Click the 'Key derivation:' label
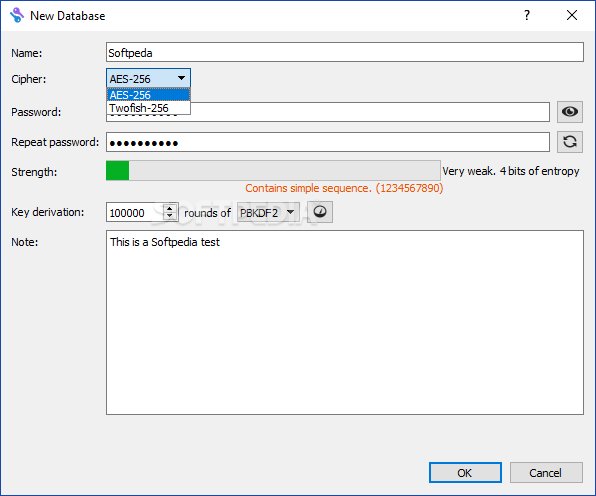The image size is (596, 496). 48,212
